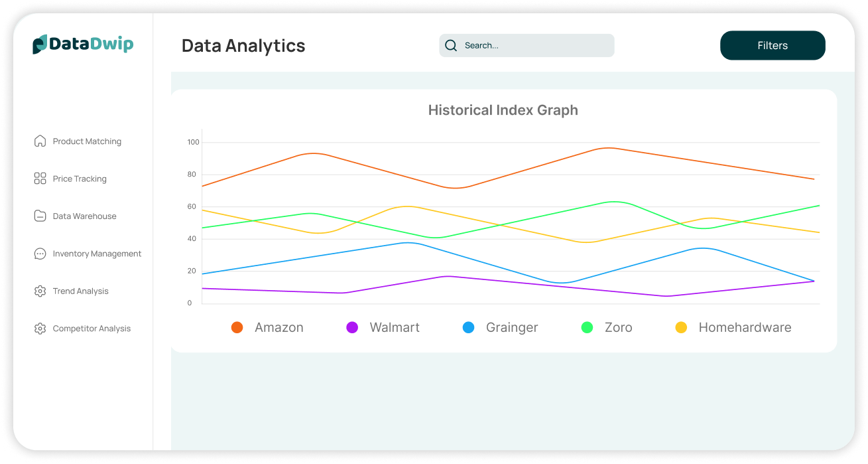The width and height of the screenshot is (868, 464).
Task: Click the Data Warehouse folder icon
Action: coord(40,216)
